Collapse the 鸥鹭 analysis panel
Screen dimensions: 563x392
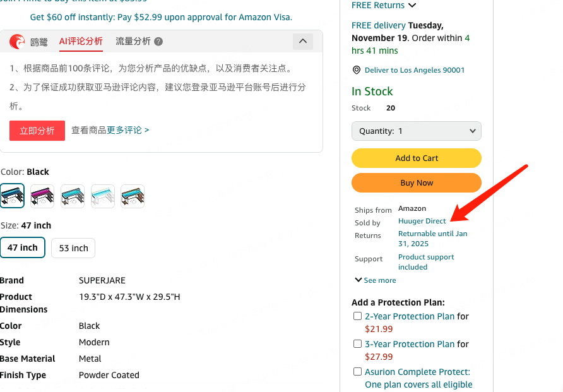(x=303, y=42)
